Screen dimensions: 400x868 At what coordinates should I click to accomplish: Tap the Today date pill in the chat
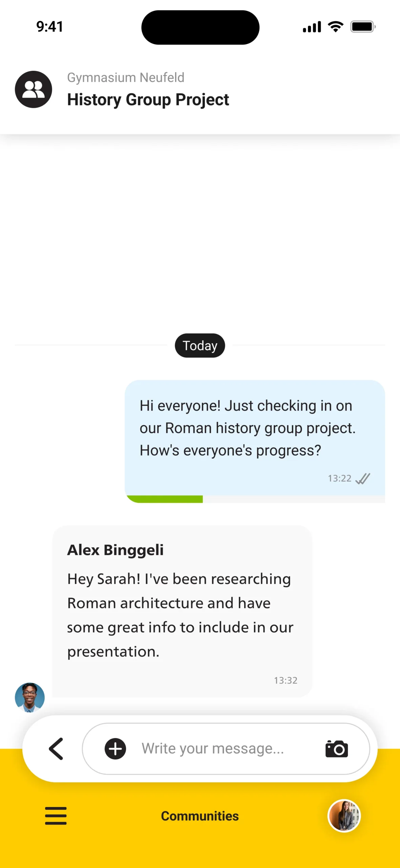199,345
